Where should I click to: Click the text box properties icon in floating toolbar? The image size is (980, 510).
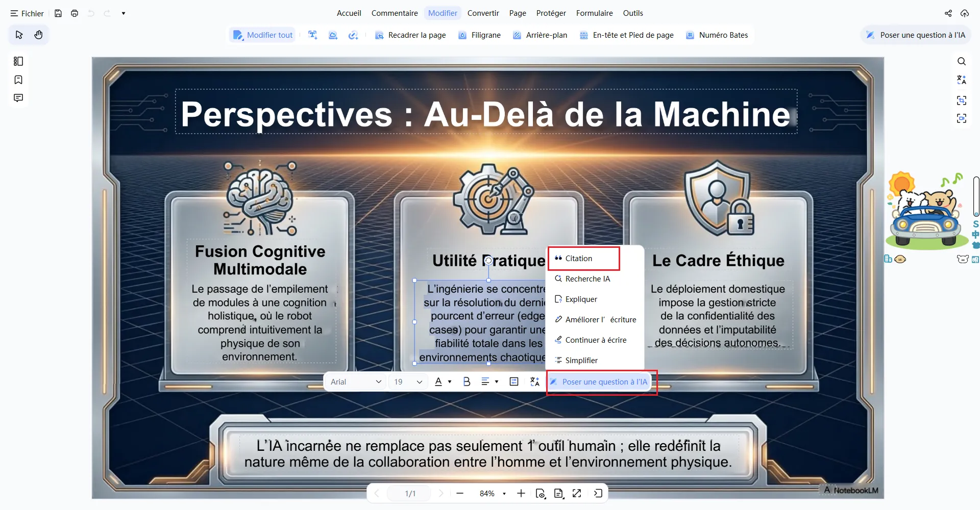tap(514, 382)
